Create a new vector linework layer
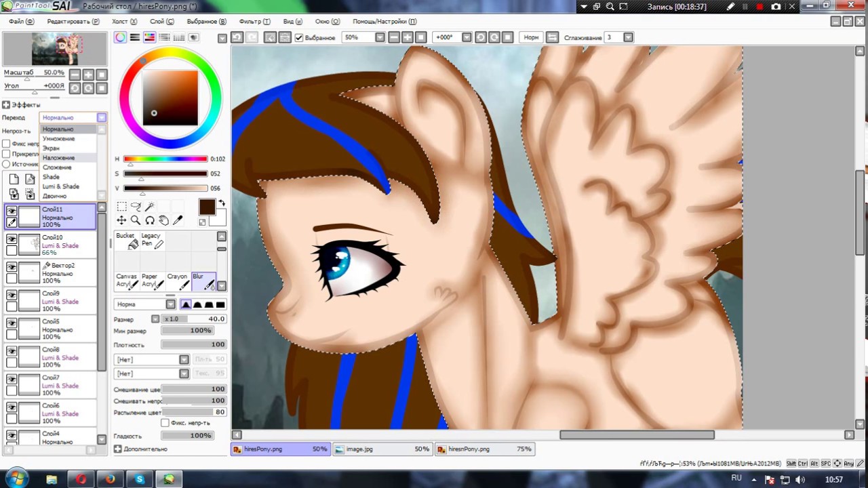This screenshot has height=488, width=868. point(30,180)
